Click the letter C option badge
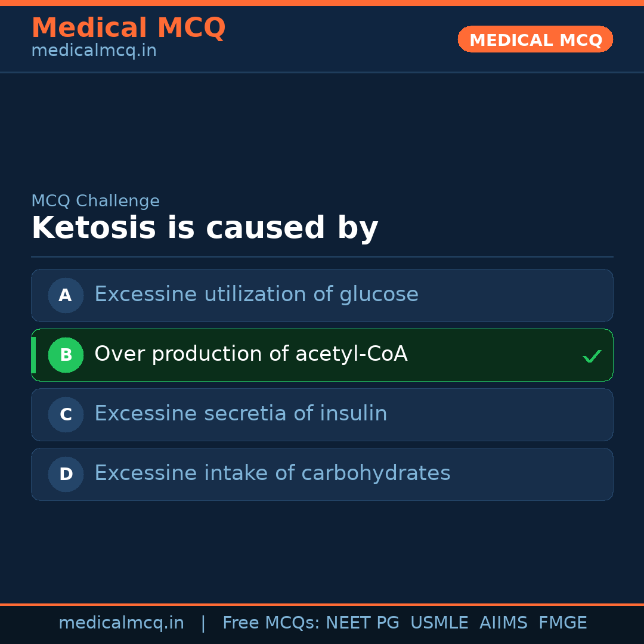 [x=66, y=414]
